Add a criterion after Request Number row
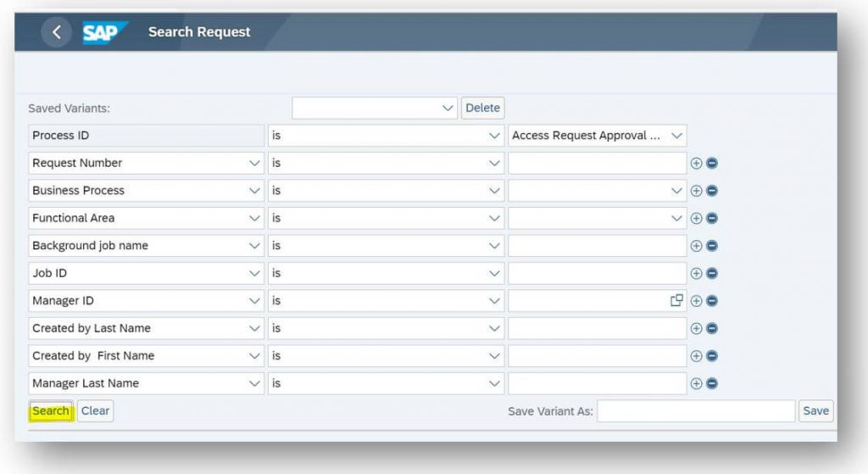Viewport: 868px width, 474px height. click(x=696, y=164)
